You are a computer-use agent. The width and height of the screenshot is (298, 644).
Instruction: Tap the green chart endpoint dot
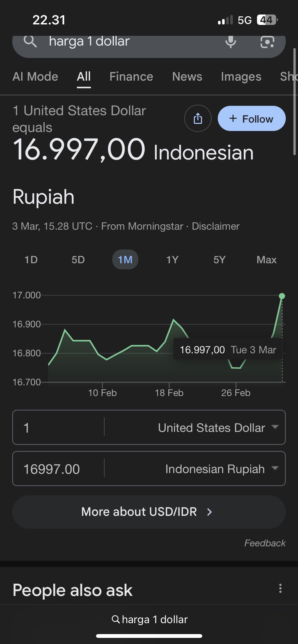tap(282, 296)
